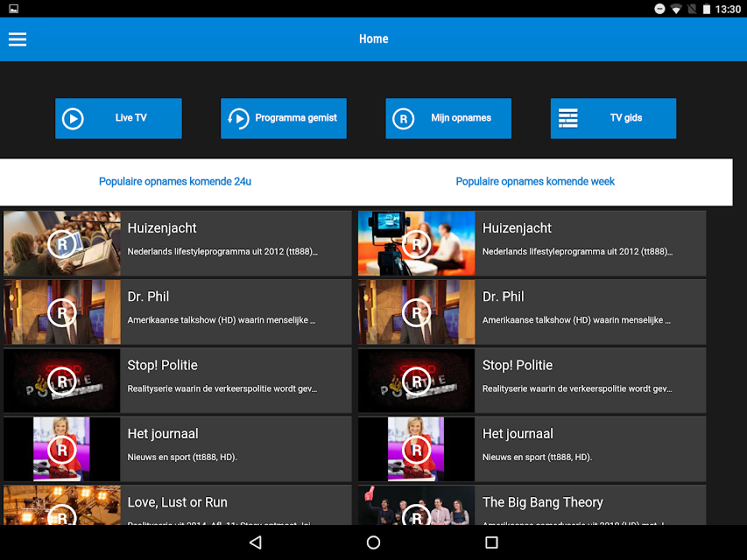Tap Android recent apps button
The image size is (747, 560).
tap(491, 542)
